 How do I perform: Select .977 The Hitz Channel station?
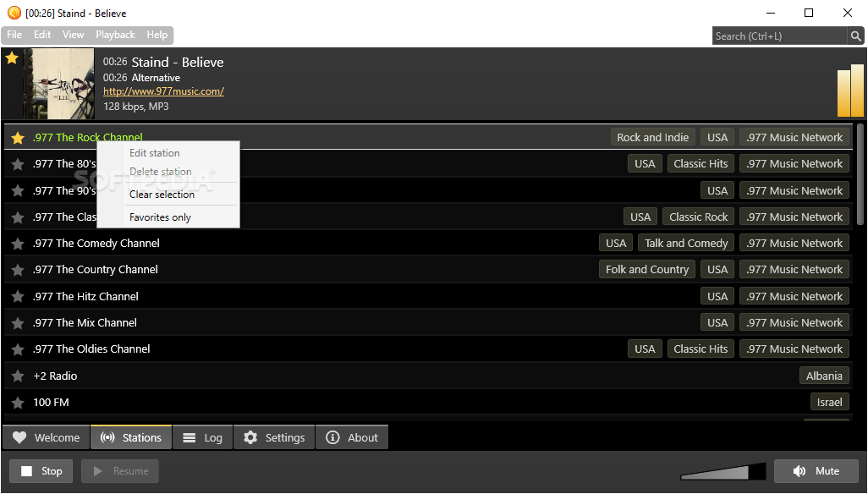(85, 297)
